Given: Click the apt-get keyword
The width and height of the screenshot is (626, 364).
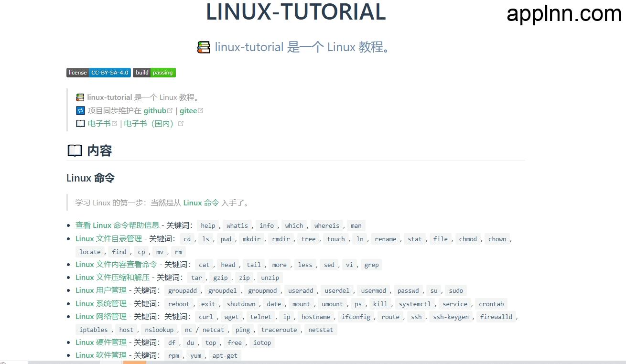Looking at the screenshot, I should [x=224, y=355].
